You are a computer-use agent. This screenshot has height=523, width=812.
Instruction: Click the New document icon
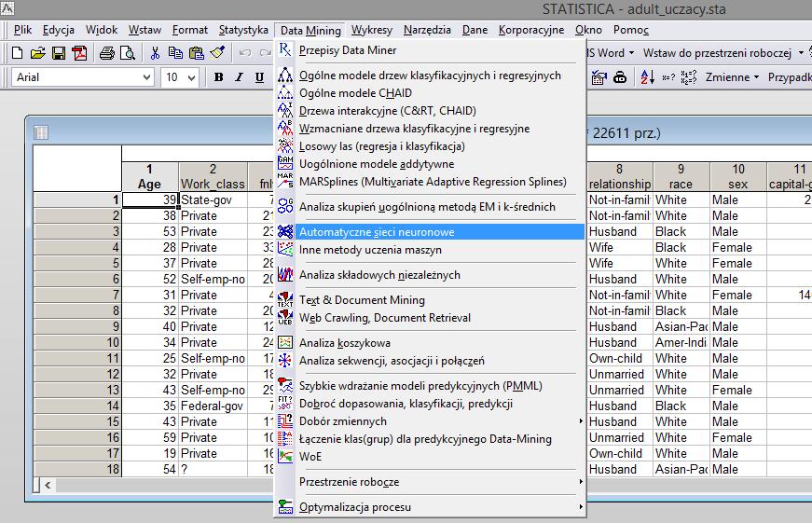17,53
